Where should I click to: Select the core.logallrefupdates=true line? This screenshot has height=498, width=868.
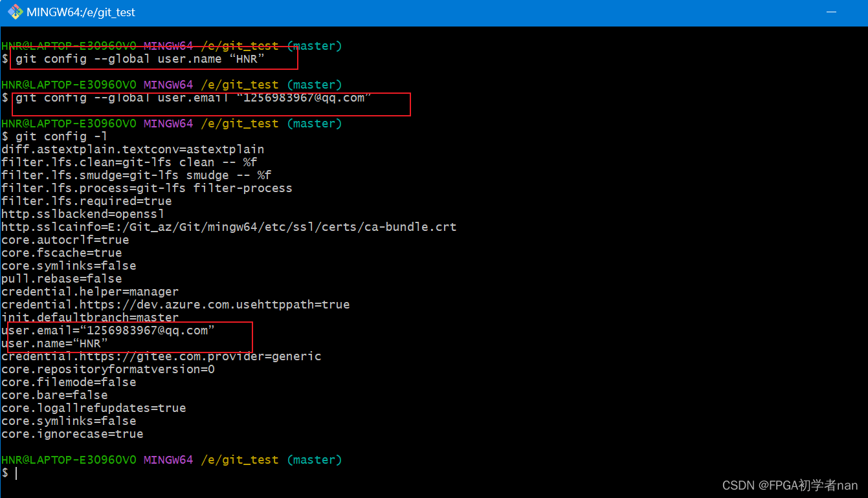click(x=94, y=408)
